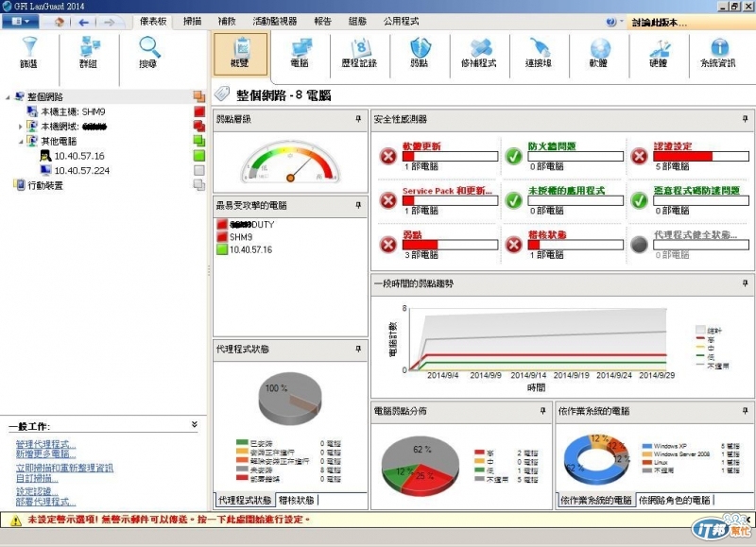Image resolution: width=756 pixels, height=547 pixels.
Task: Collapse the 整個網路 tree node
Action: (8, 97)
